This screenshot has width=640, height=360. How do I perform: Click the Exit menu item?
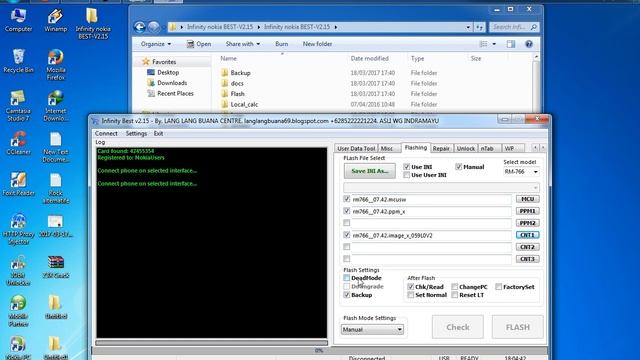tap(158, 133)
